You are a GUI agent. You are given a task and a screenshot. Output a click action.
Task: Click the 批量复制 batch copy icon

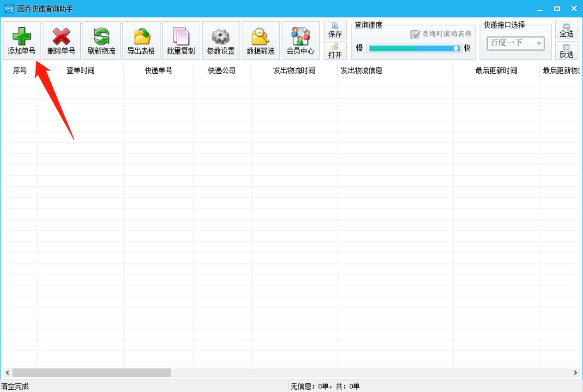coord(181,41)
